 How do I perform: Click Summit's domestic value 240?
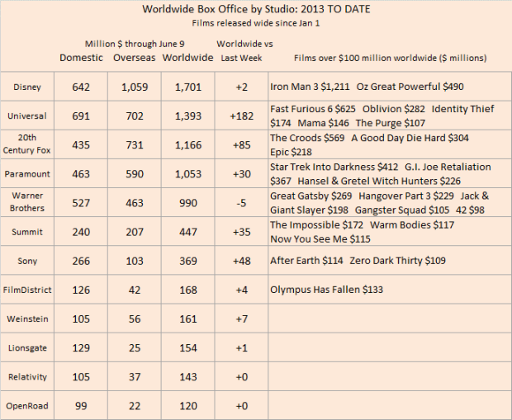click(81, 232)
